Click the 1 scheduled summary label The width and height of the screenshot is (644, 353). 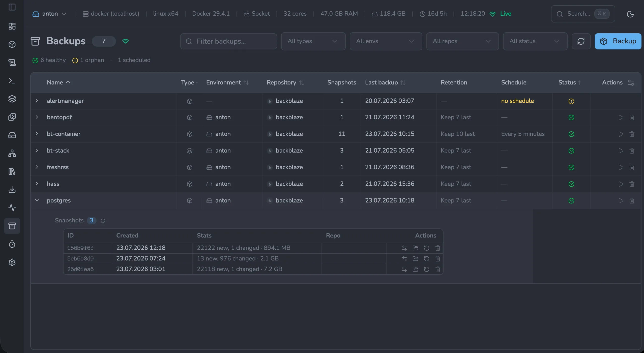[x=134, y=60]
